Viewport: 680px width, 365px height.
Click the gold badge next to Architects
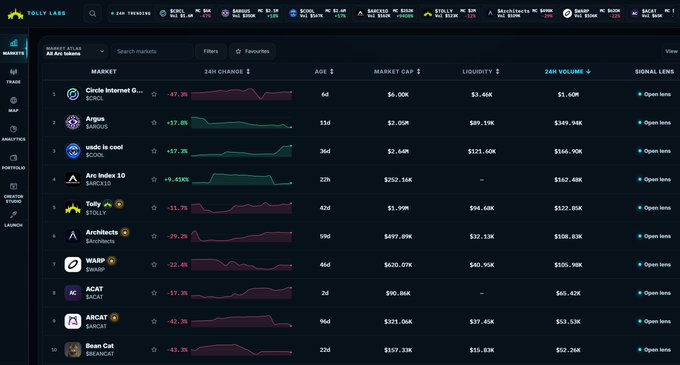125,232
